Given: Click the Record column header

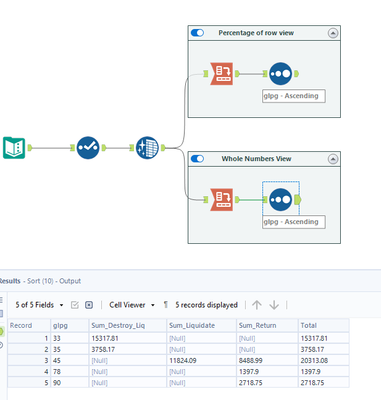Looking at the screenshot, I should tap(29, 325).
